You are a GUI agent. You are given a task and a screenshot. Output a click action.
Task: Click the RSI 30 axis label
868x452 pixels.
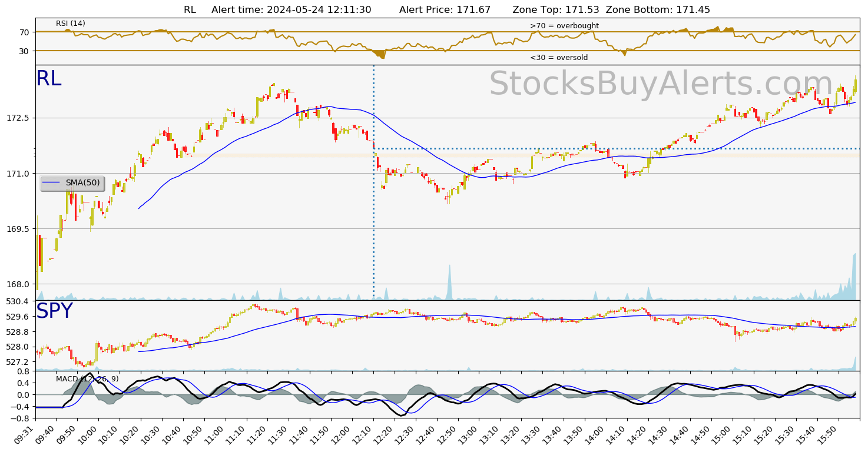[24, 51]
